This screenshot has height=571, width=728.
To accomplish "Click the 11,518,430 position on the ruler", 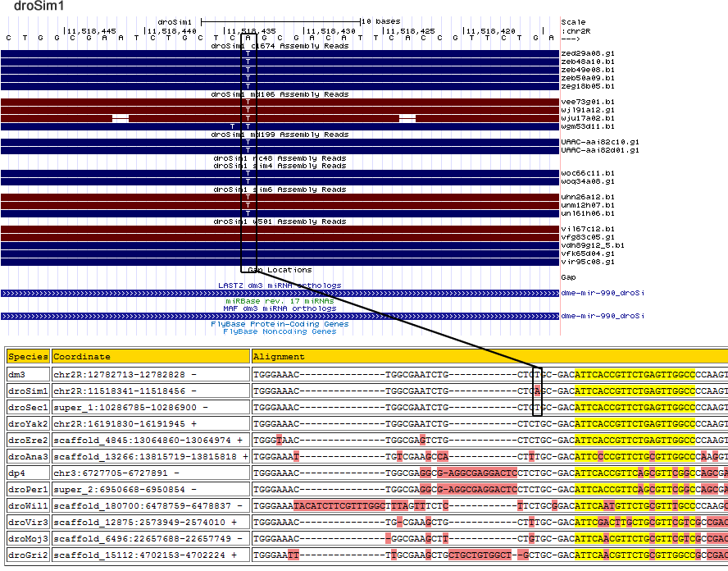I will (x=330, y=30).
